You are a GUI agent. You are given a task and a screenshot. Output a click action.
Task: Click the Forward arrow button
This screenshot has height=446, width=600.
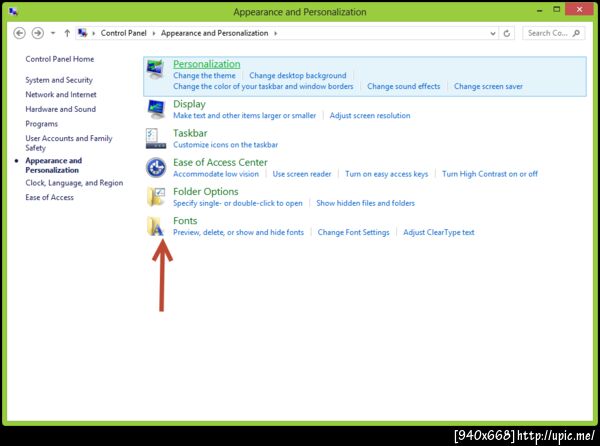click(38, 33)
